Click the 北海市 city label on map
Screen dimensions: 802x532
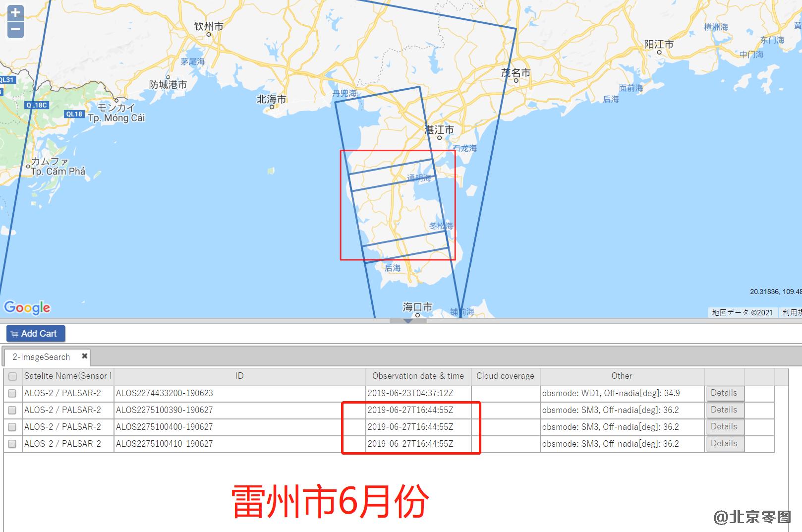(x=272, y=100)
